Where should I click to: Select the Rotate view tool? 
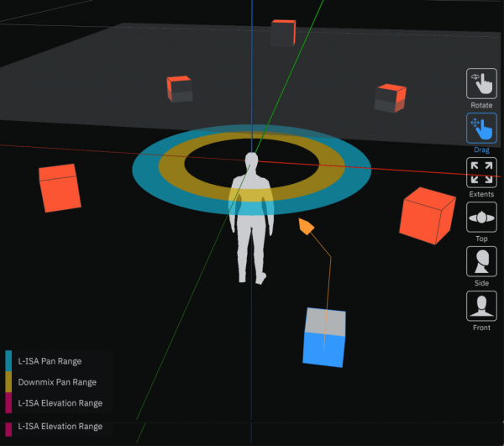point(481,84)
